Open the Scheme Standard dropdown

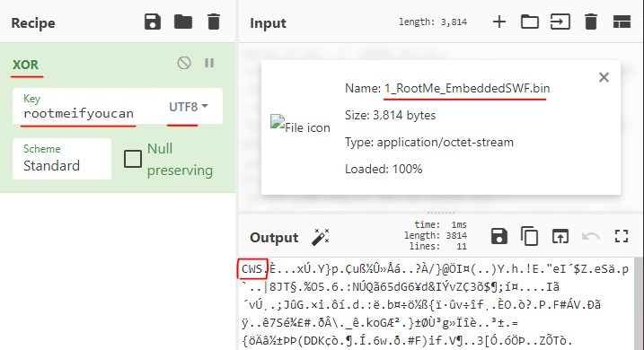(x=62, y=158)
